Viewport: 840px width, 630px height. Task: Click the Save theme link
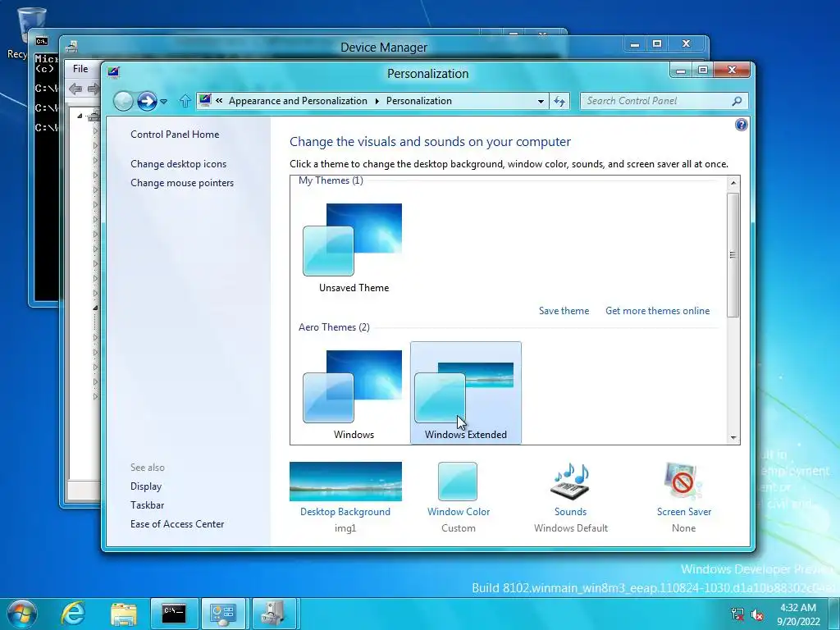click(564, 311)
